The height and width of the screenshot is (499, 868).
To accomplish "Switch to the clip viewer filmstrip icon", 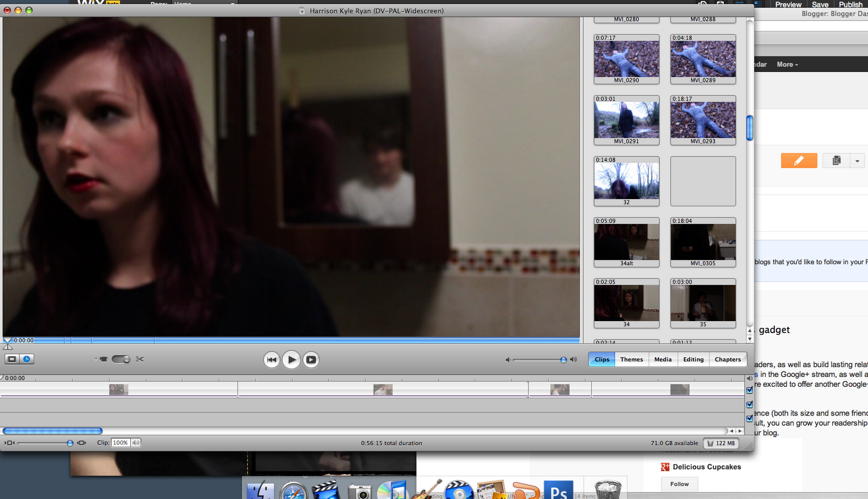I will pos(11,359).
